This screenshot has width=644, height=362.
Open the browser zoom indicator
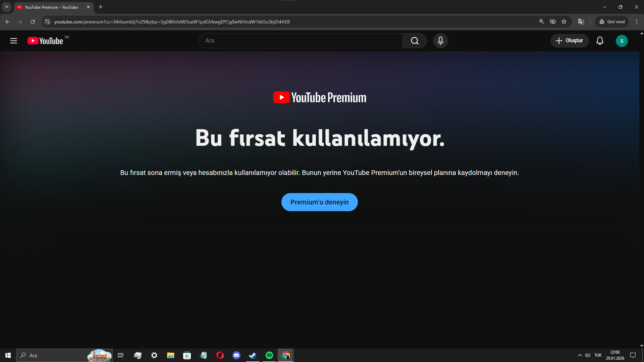click(x=541, y=22)
